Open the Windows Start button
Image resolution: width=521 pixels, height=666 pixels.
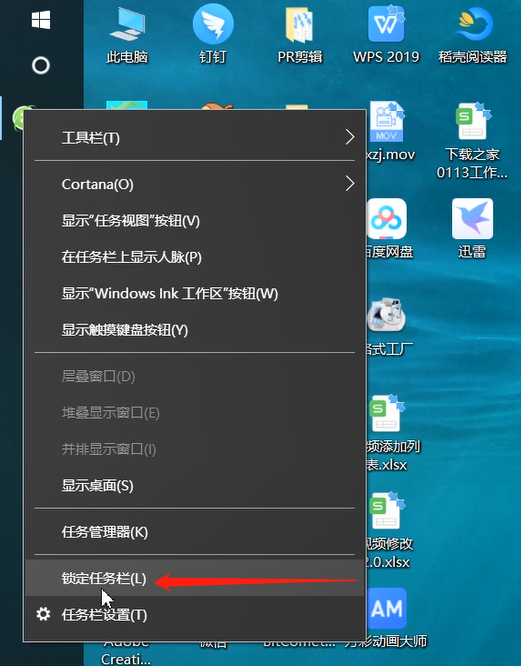pos(41,20)
